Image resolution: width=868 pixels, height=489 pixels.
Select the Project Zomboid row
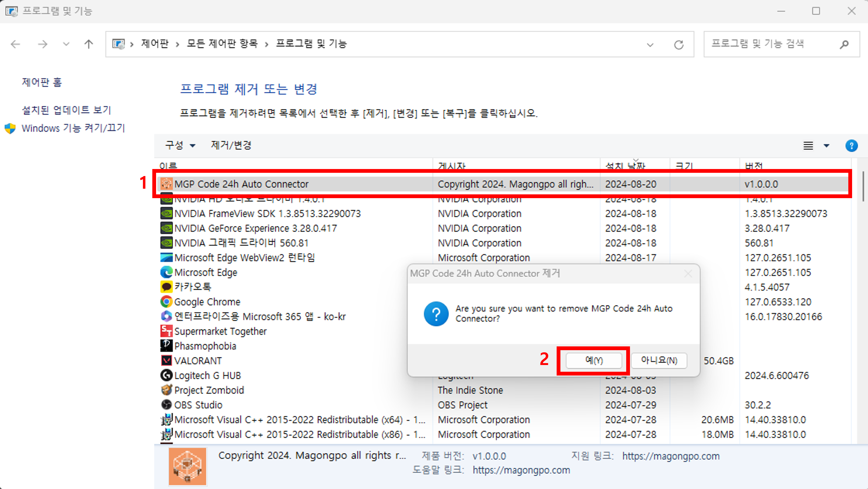click(502, 390)
